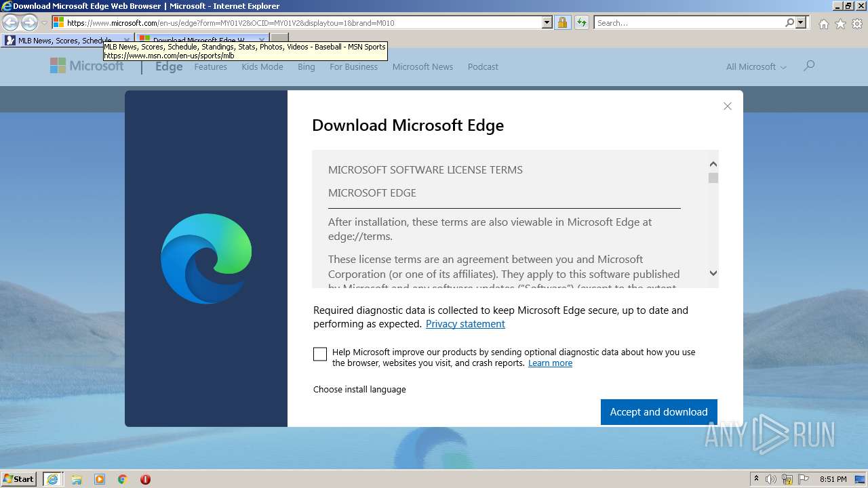Open address bar URL dropdown arrow
Screen dimensions: 868x488
coord(547,22)
